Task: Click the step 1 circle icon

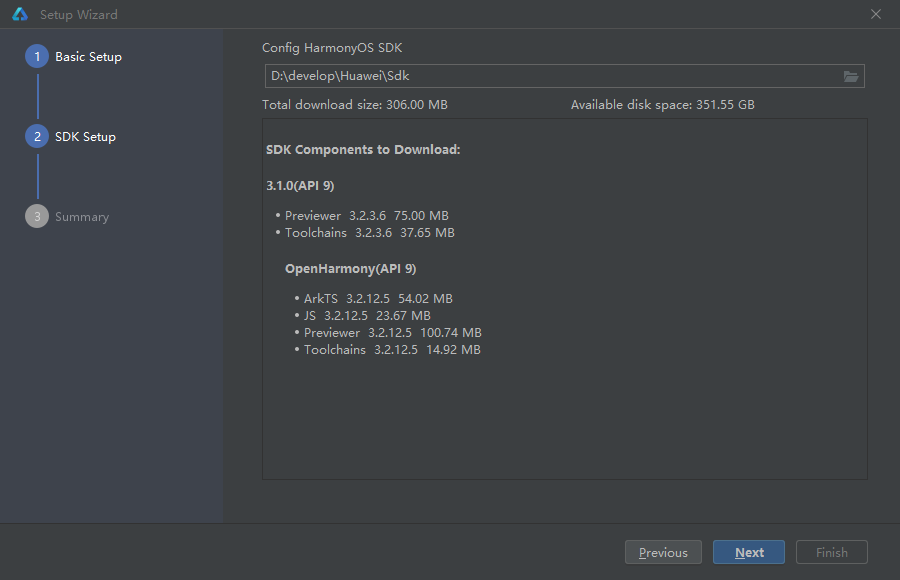Action: (37, 57)
